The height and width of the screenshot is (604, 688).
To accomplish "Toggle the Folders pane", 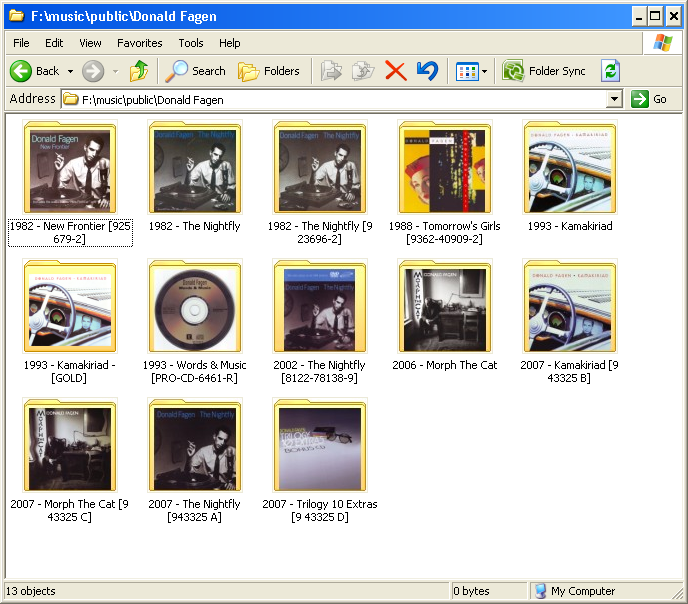I will click(x=269, y=71).
